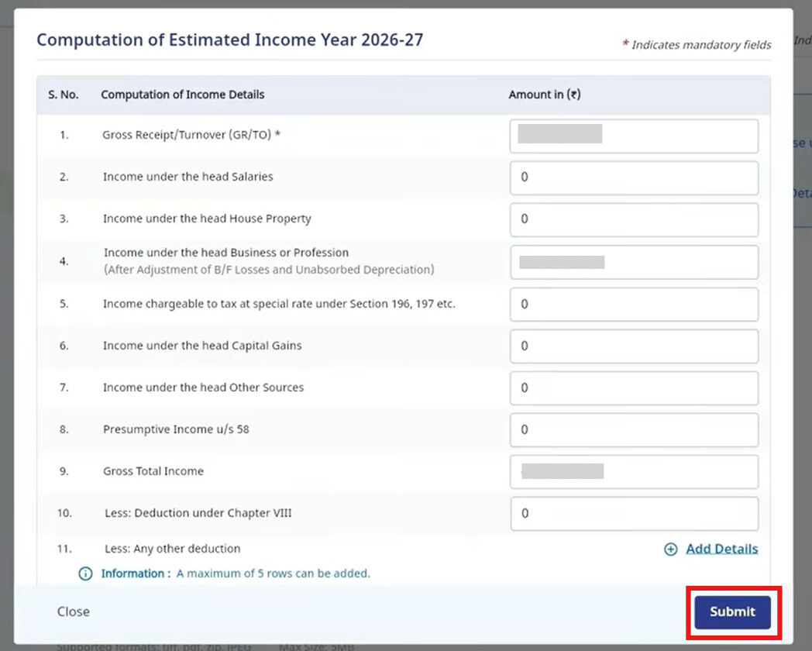Focus the Gross Receipt/Turnover amount field
The width and height of the screenshot is (812, 651).
click(x=634, y=136)
